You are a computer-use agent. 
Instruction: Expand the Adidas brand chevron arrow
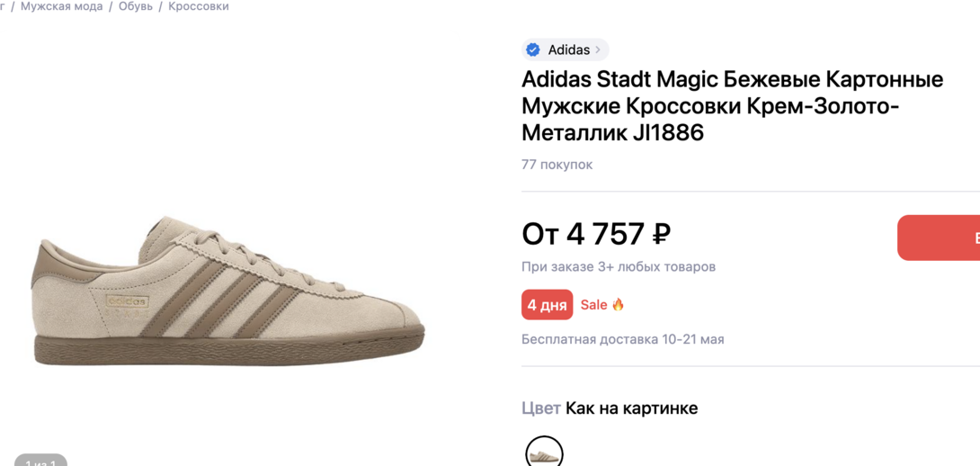598,49
